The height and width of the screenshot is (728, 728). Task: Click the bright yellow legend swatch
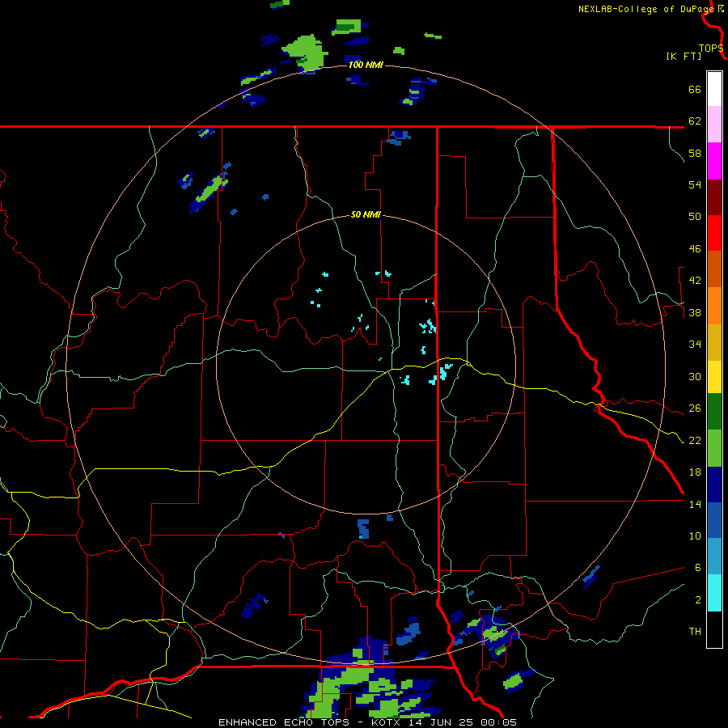[x=714, y=377]
